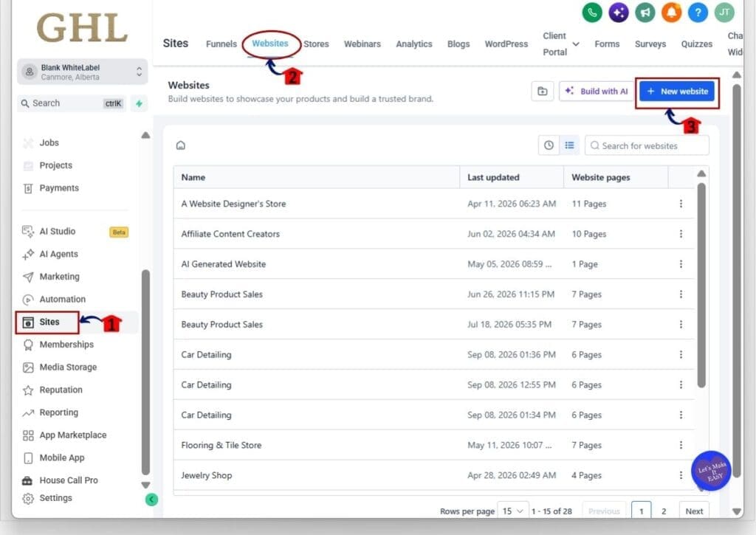Open options menu for Affiliate Content Creators
756x535 pixels.
click(x=681, y=234)
